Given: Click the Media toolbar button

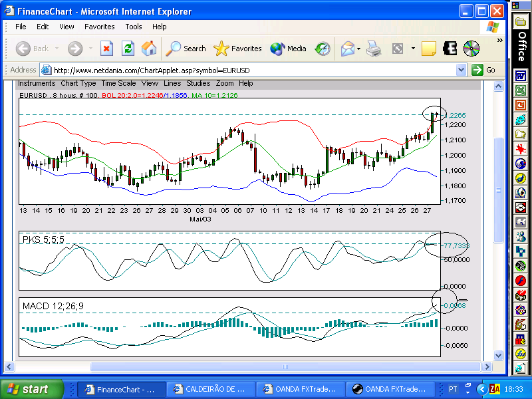Looking at the screenshot, I should coord(288,49).
